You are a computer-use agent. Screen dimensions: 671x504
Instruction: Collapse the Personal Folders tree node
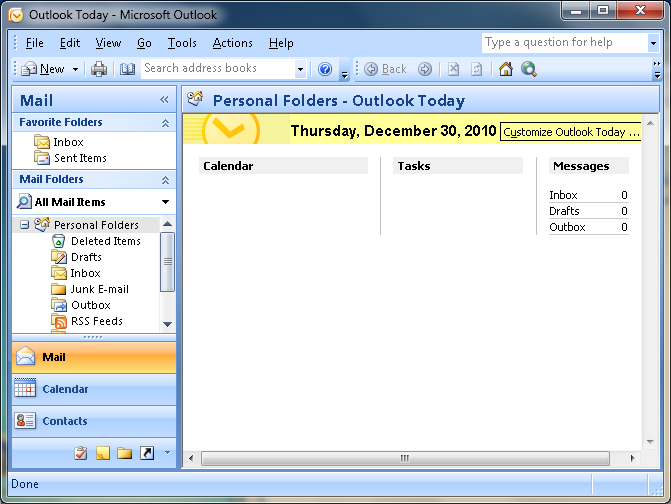point(25,225)
